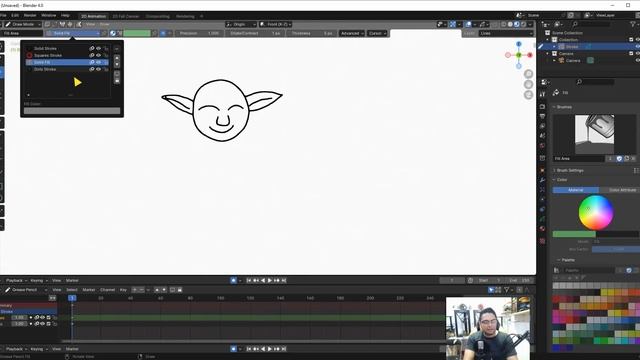Open the Window menu
640x360 pixels.
coord(49,15)
